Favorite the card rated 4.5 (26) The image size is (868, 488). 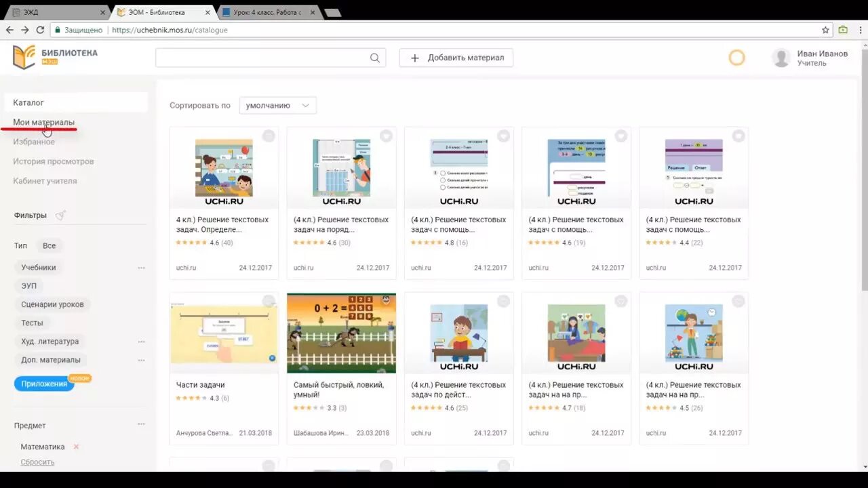coord(738,302)
